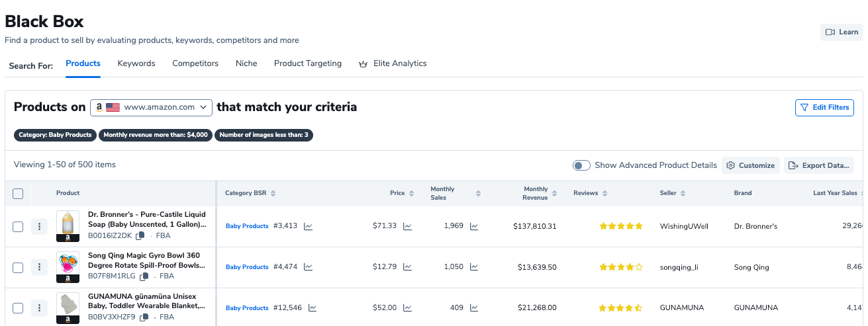Open the Song Qing Magic Gyro Bowl title
Viewport: 868px width, 326px height.
(147, 261)
